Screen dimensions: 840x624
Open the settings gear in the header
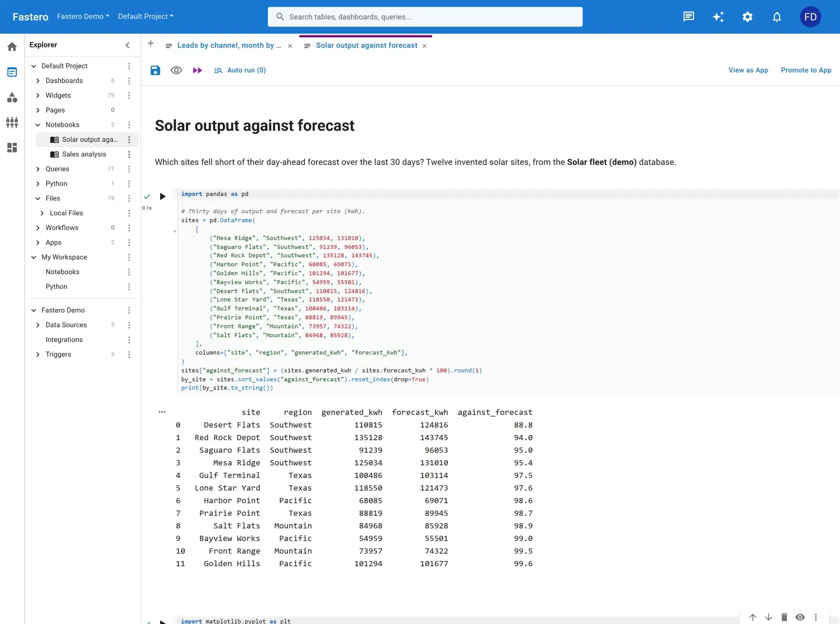pyautogui.click(x=748, y=17)
